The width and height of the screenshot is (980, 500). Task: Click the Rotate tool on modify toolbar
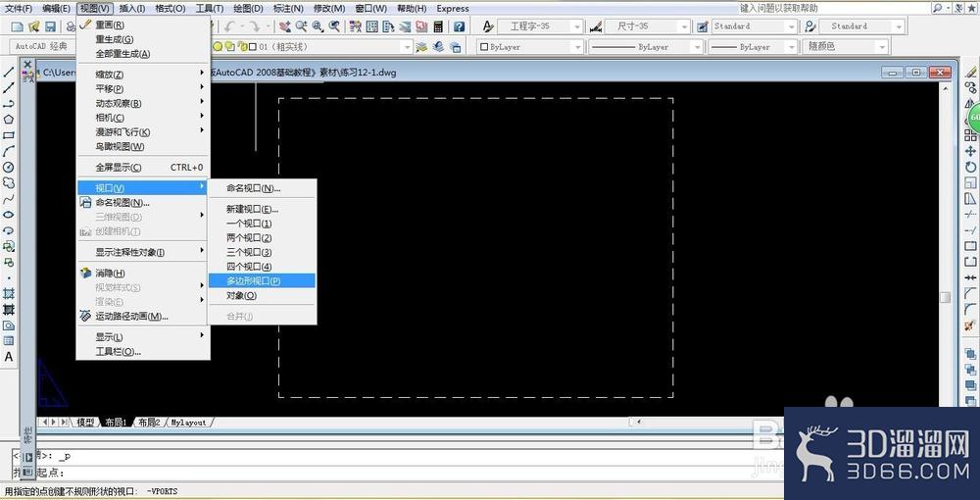click(x=970, y=167)
